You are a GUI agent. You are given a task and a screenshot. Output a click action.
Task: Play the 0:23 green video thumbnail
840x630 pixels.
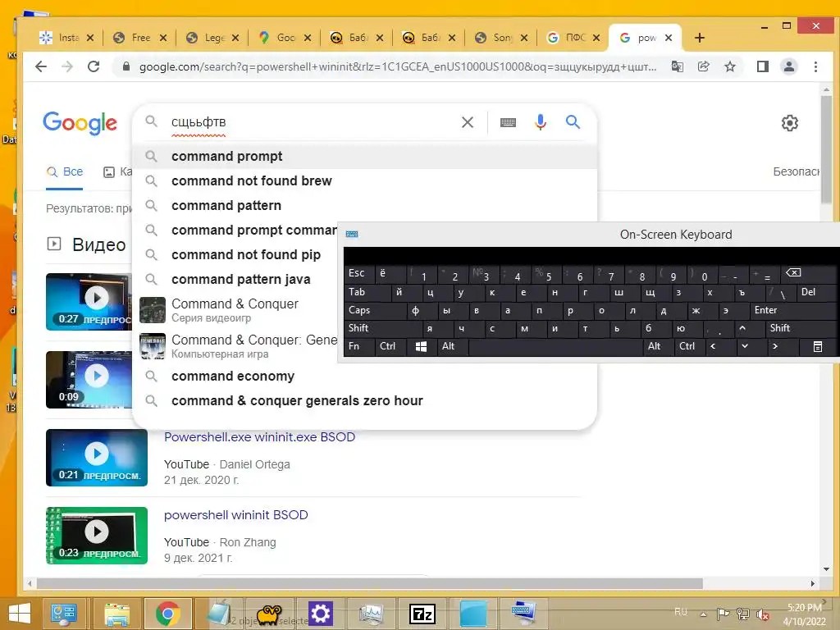click(97, 536)
